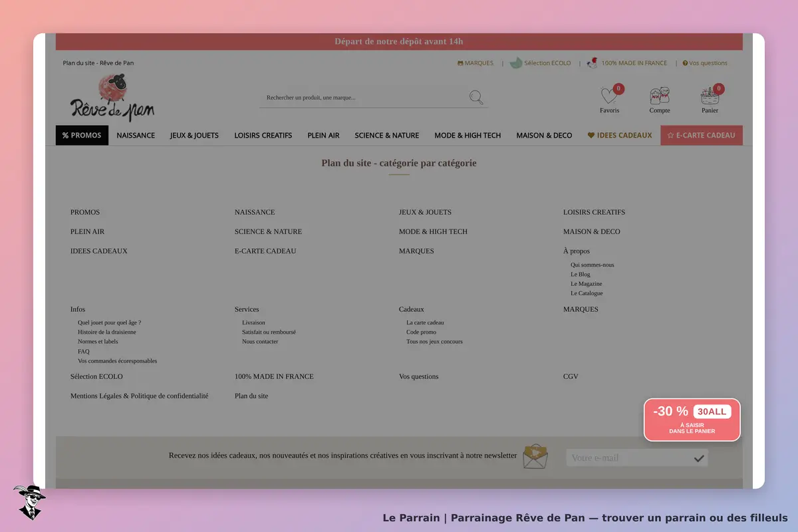Open the Vos questions header link
Screen dimensions: 798x532
(x=705, y=63)
